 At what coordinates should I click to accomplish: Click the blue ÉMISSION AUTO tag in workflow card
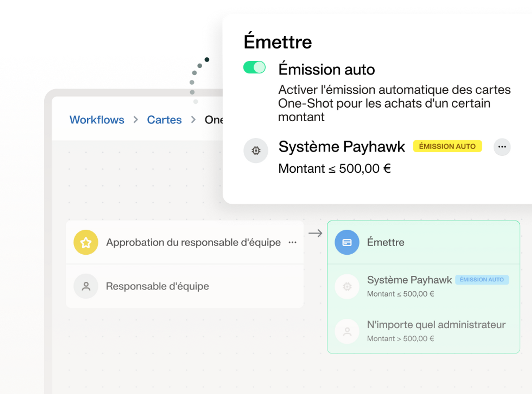coord(482,280)
